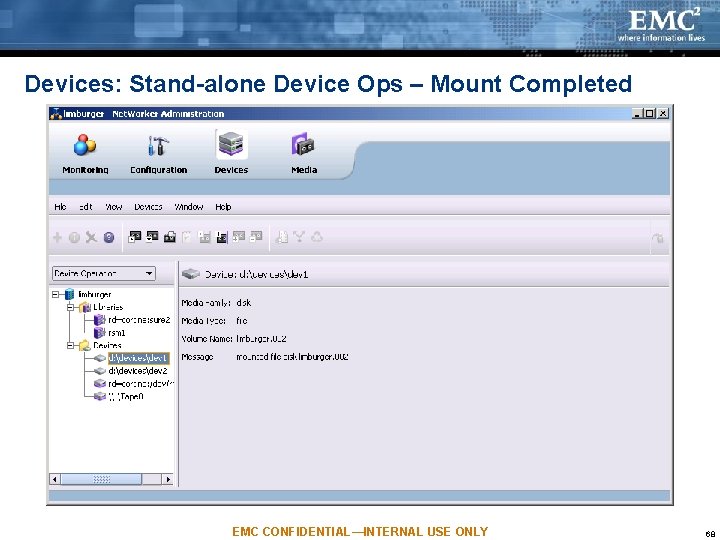Select the limburger server tree item
Screen dimensions: 720x540
(x=95, y=294)
